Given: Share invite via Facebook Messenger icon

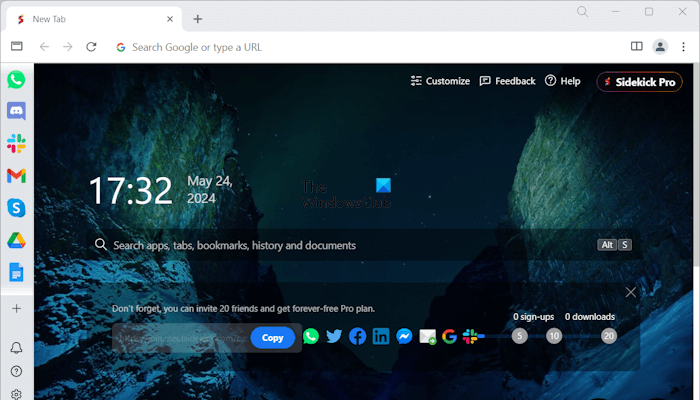Looking at the screenshot, I should point(404,337).
